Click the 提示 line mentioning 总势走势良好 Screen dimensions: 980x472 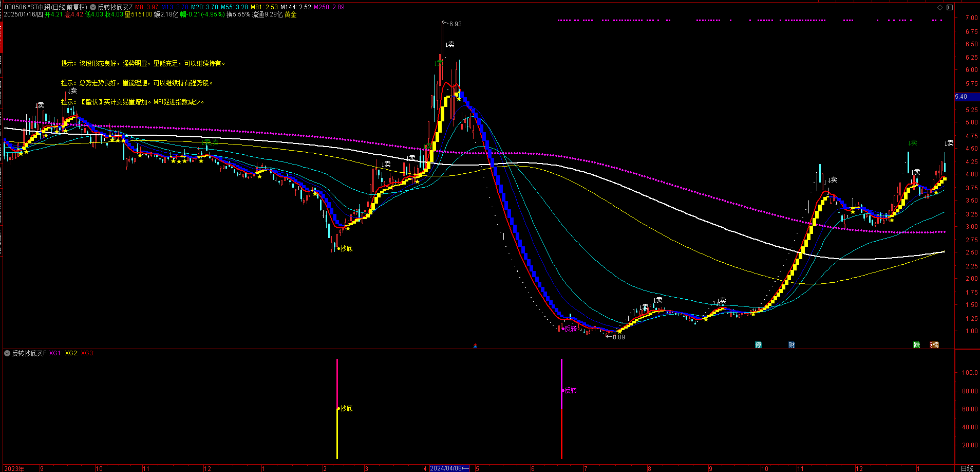[x=137, y=83]
